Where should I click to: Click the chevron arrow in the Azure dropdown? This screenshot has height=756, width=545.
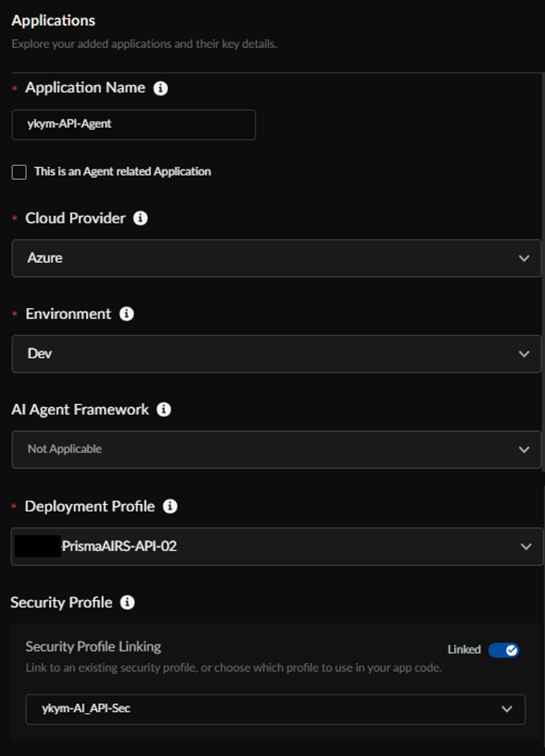[524, 258]
